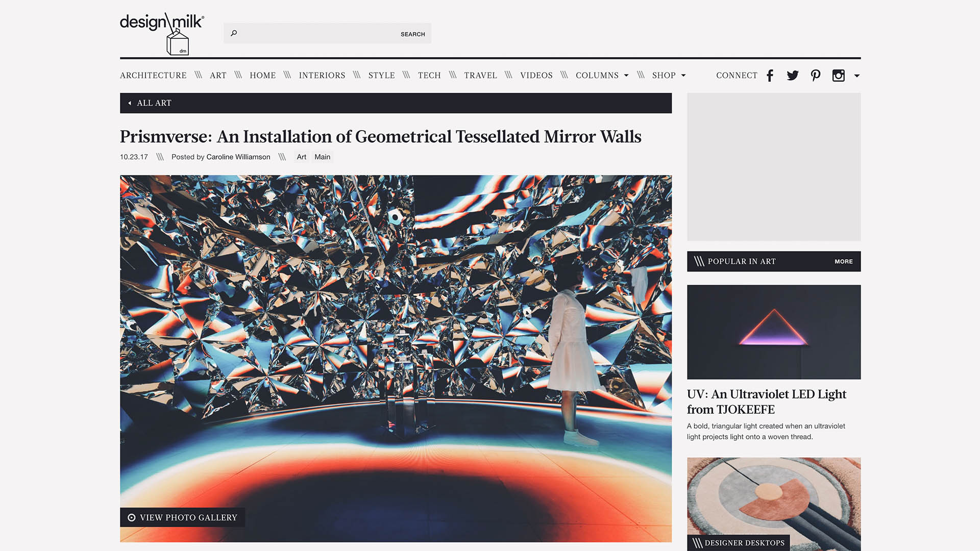This screenshot has width=980, height=551.
Task: Open the Popular in Art heading
Action: (x=742, y=261)
